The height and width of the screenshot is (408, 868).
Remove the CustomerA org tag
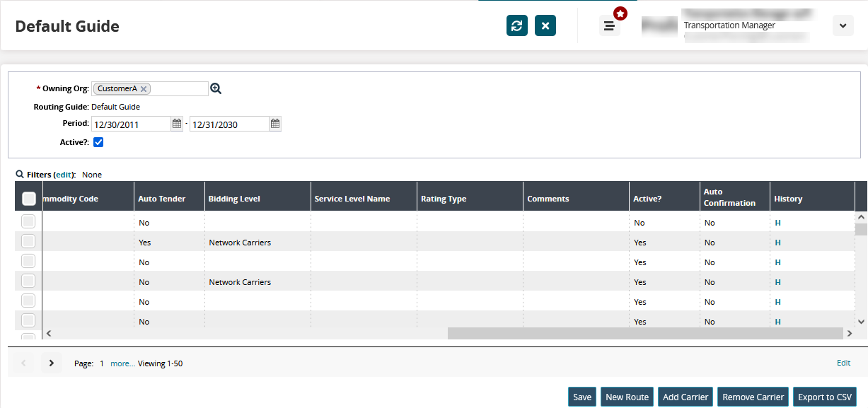(144, 89)
